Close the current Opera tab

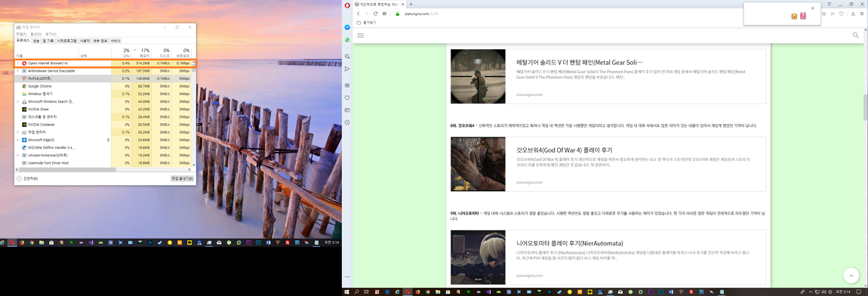coord(403,5)
